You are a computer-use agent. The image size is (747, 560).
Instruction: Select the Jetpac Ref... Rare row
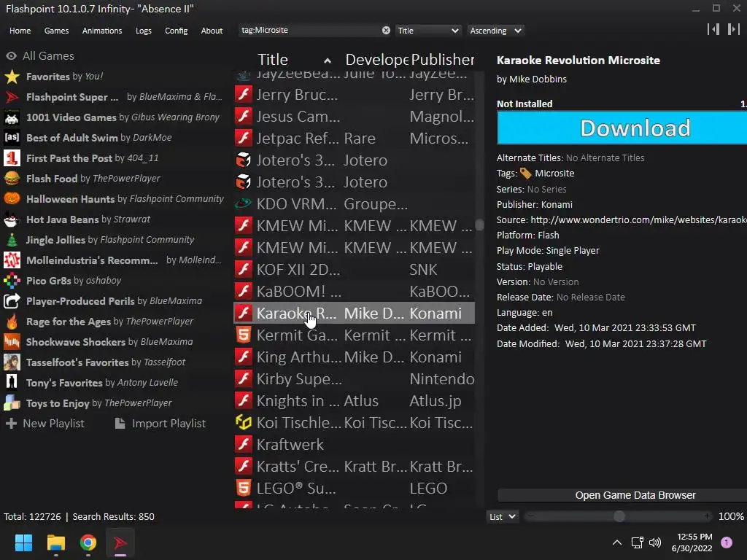coord(354,138)
